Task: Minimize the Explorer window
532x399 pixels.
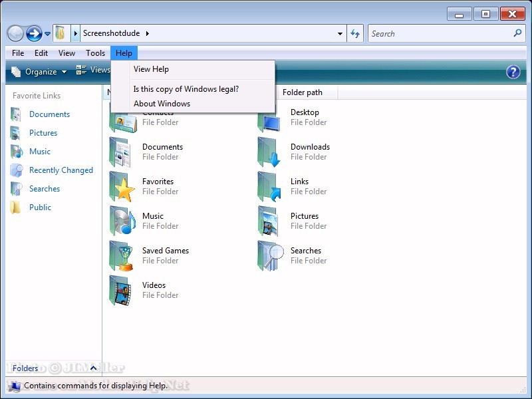Action: 459,15
